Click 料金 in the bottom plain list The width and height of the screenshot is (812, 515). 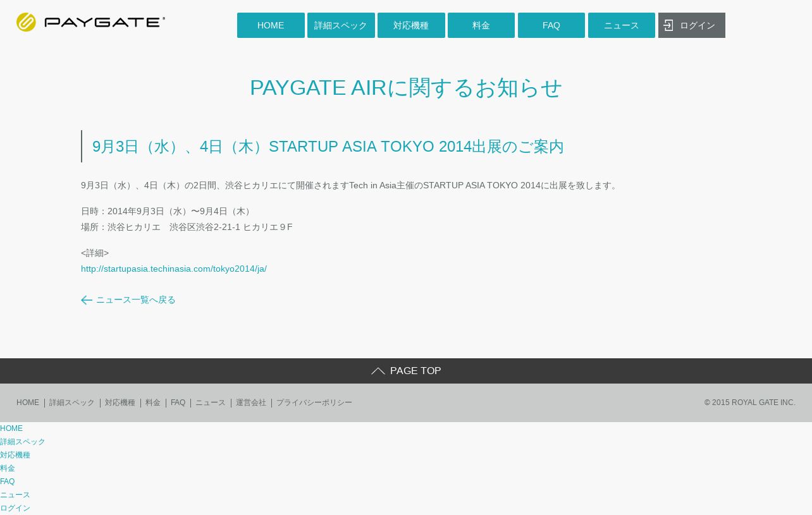point(8,468)
